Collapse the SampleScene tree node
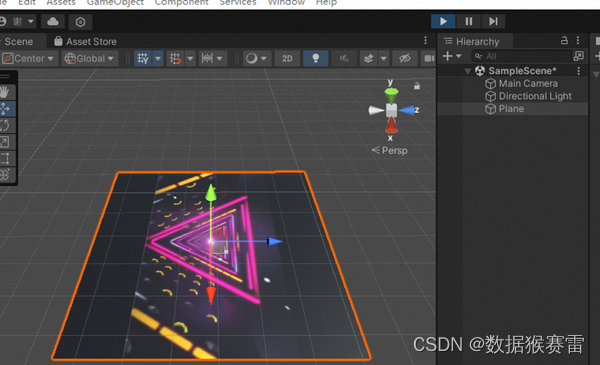600x365 pixels. tap(467, 71)
